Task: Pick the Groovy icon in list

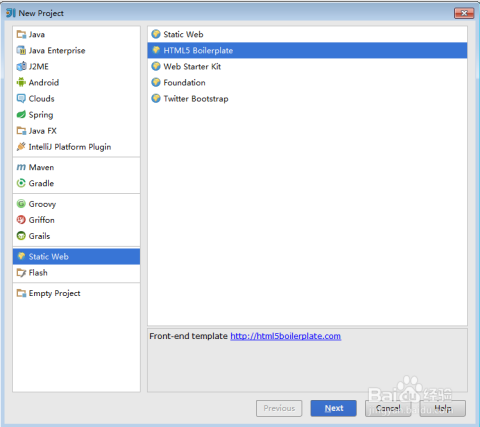Action: (x=21, y=204)
